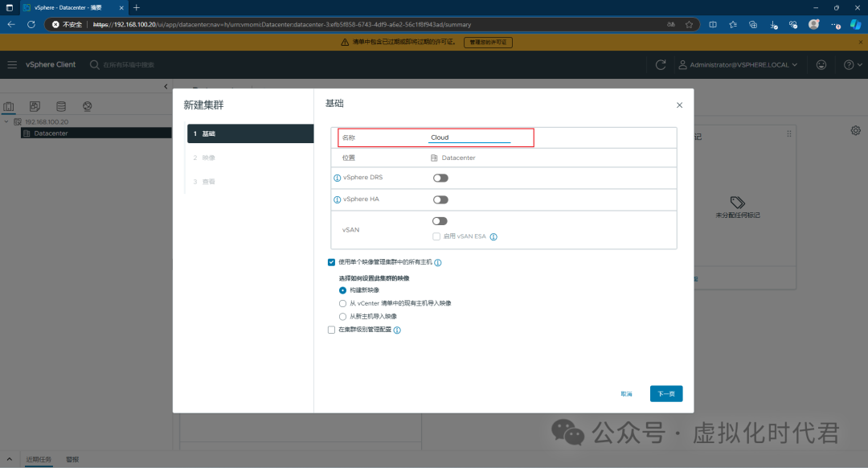The width and height of the screenshot is (868, 468).
Task: Select import image from existing vCenter host
Action: 342,303
